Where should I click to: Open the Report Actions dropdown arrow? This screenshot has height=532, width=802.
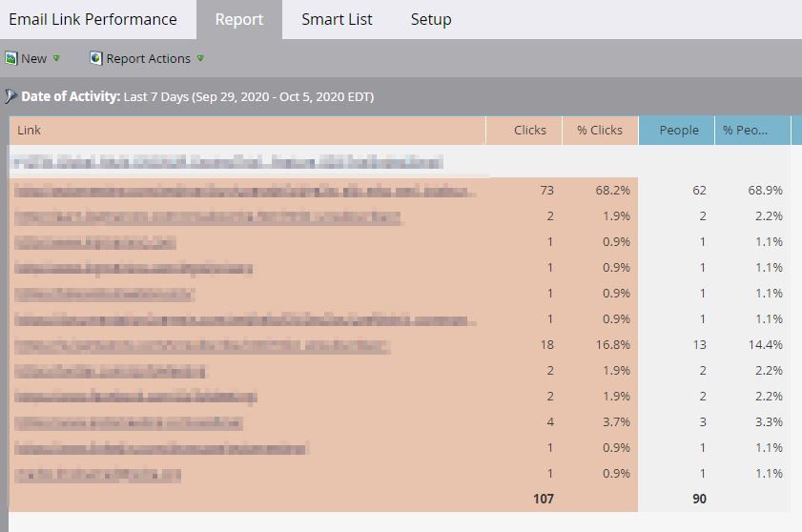pyautogui.click(x=200, y=58)
